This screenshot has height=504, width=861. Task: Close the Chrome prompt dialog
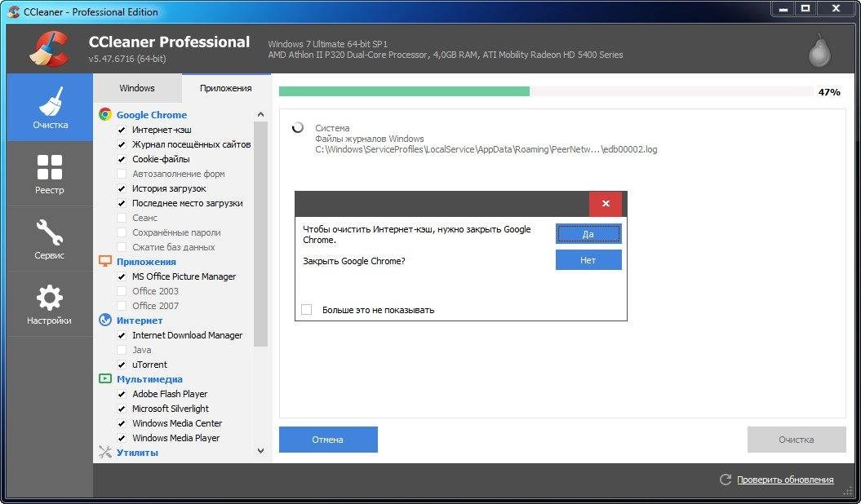click(x=605, y=203)
